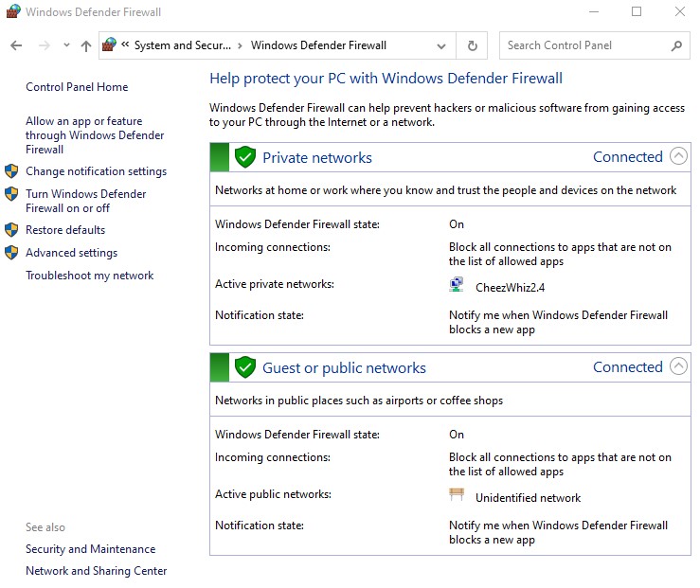This screenshot has width=700, height=588.
Task: Open Control Panel Home
Action: (77, 87)
